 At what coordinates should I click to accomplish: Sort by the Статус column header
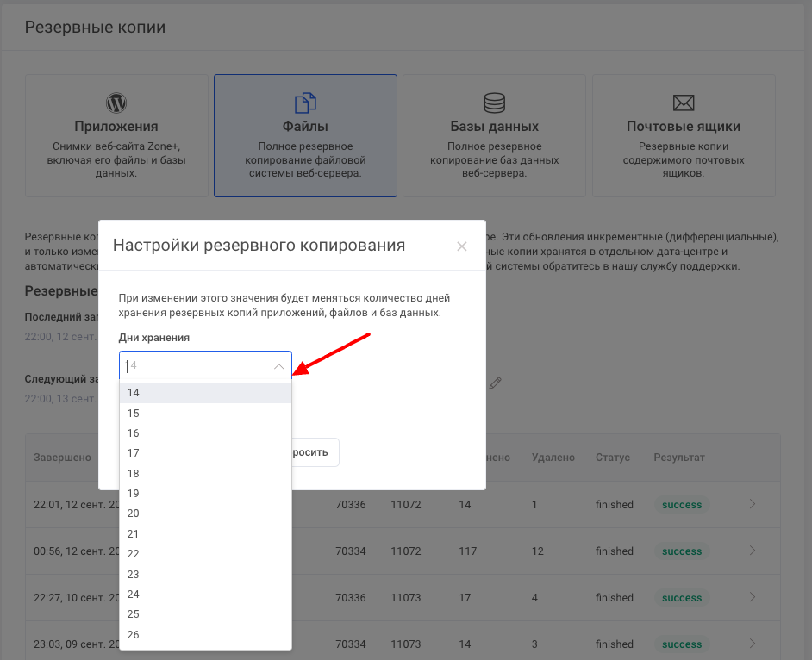613,458
